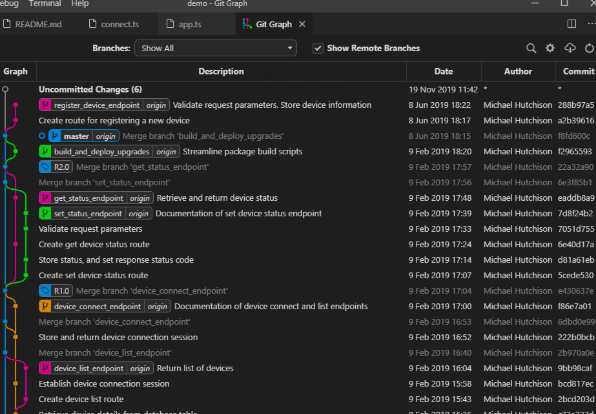Image resolution: width=596 pixels, height=414 pixels.
Task: Select commit 'Store and return device connection session'
Action: (298, 338)
